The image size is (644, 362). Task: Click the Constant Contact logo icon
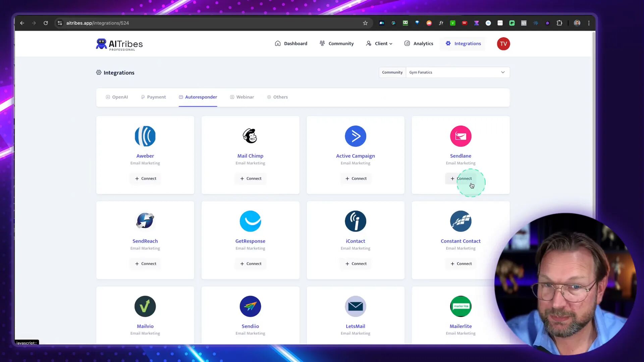[x=461, y=221]
